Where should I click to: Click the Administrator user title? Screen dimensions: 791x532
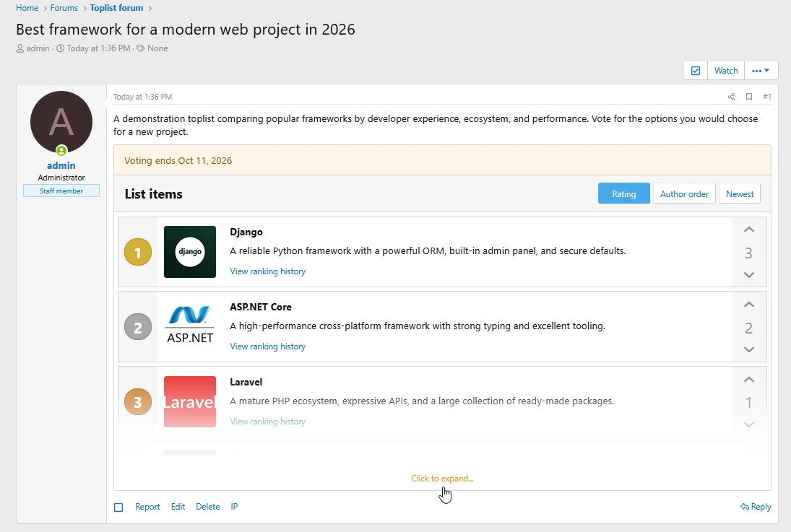(61, 178)
